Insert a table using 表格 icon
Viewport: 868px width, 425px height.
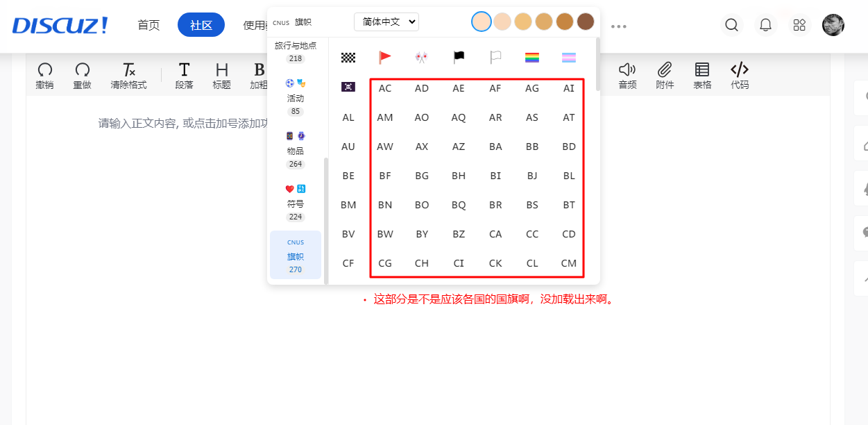702,75
